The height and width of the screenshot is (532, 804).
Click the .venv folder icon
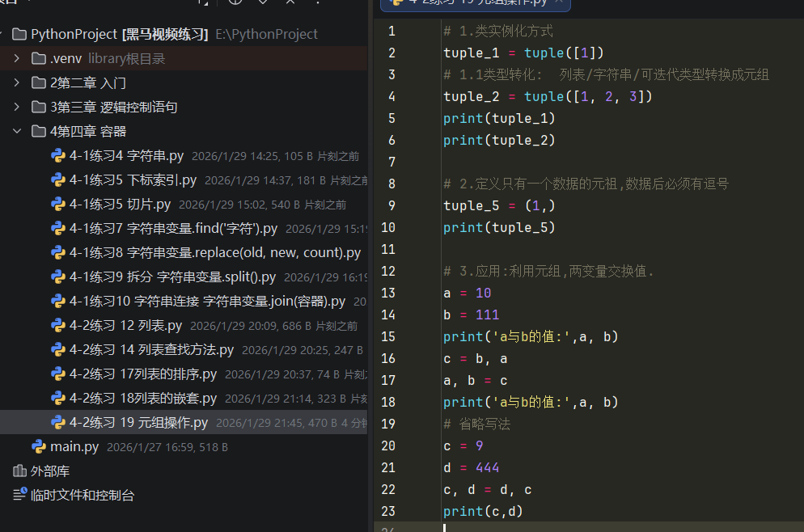(39, 58)
